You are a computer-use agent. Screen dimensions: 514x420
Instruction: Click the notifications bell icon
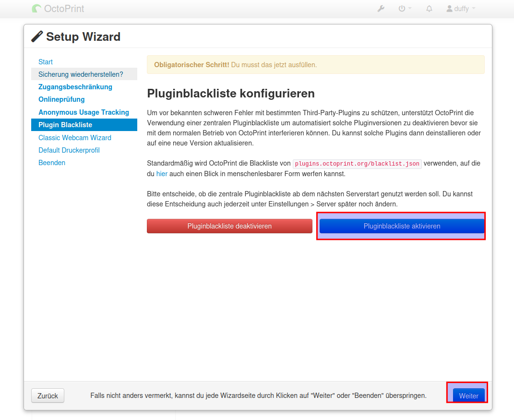(429, 9)
